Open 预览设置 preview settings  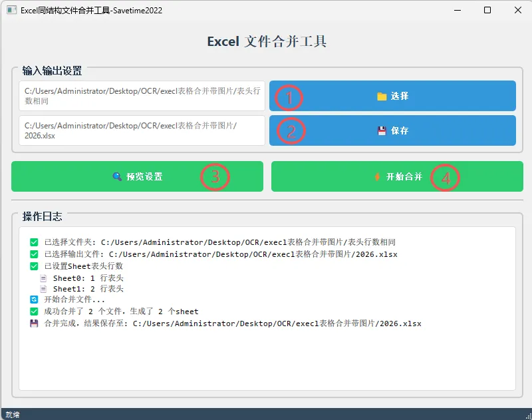tap(137, 176)
